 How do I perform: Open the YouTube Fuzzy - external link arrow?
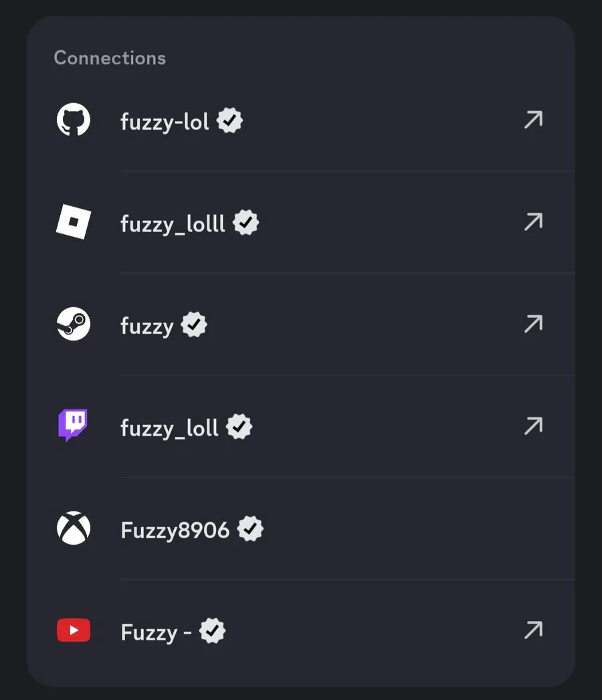click(x=533, y=630)
